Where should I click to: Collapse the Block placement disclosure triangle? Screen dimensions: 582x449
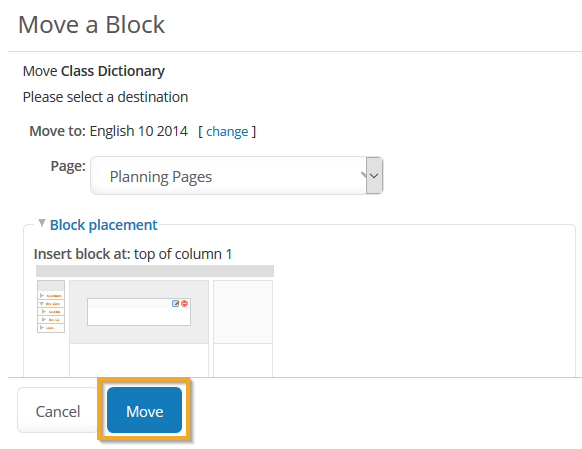click(x=42, y=223)
